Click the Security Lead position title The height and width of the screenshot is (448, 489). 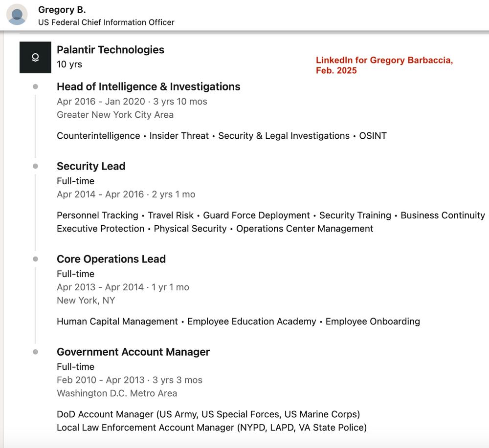click(91, 167)
